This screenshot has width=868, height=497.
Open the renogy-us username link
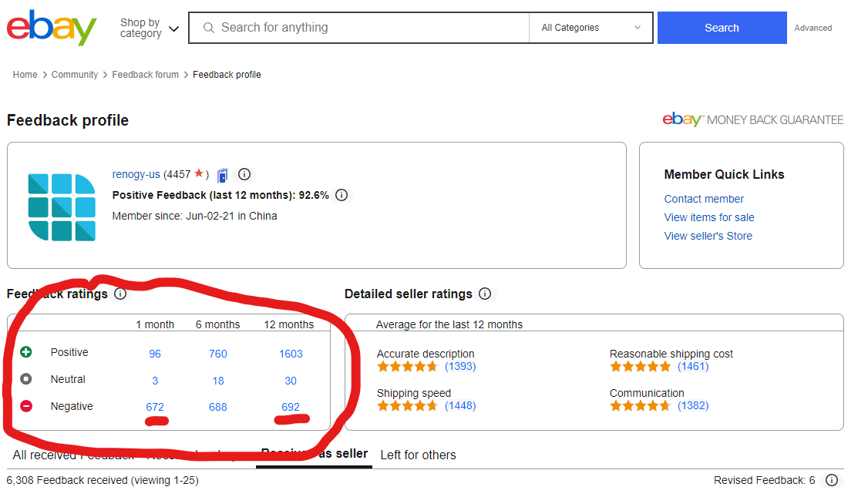click(136, 174)
